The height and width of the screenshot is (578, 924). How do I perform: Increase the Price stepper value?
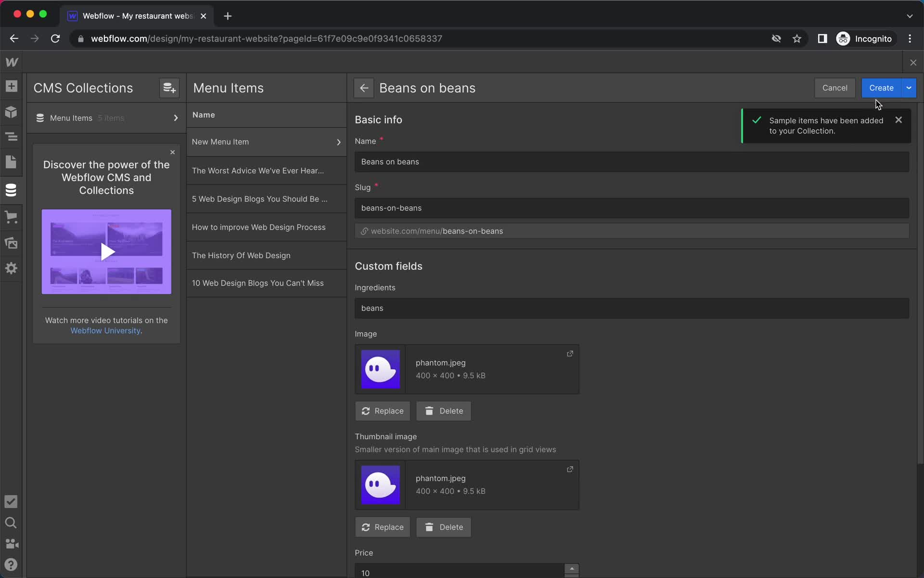[571, 569]
